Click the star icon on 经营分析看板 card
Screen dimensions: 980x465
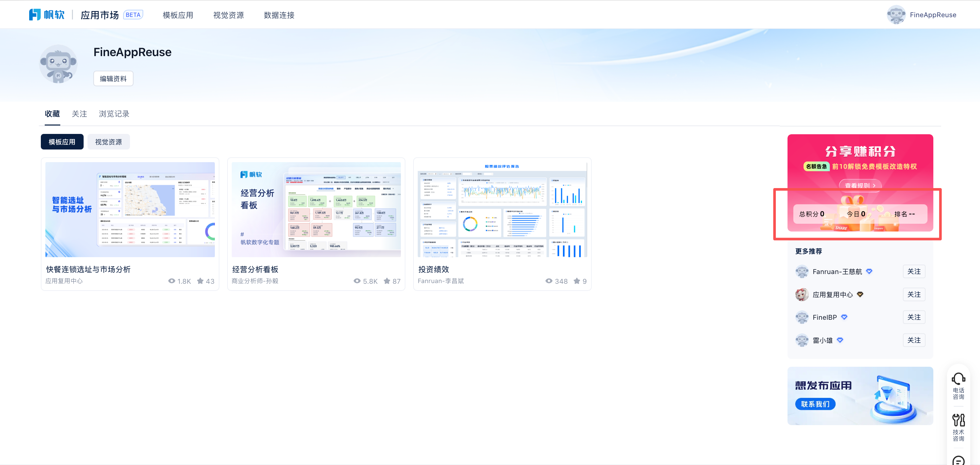coord(387,281)
